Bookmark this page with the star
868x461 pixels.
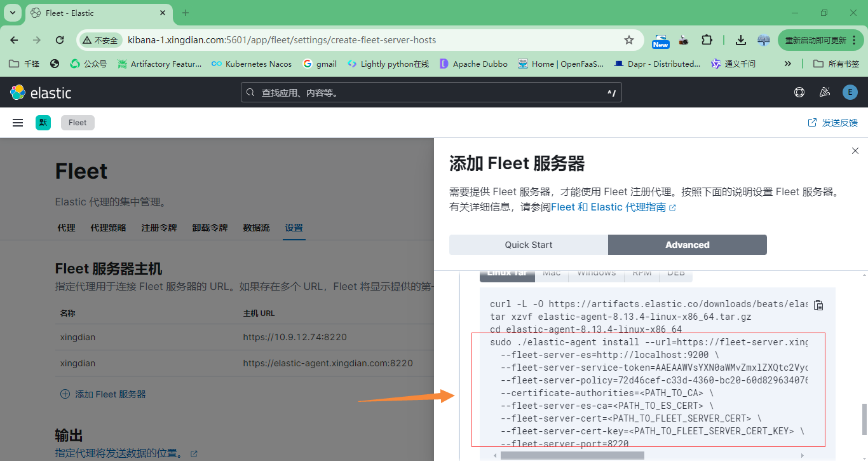coord(629,40)
